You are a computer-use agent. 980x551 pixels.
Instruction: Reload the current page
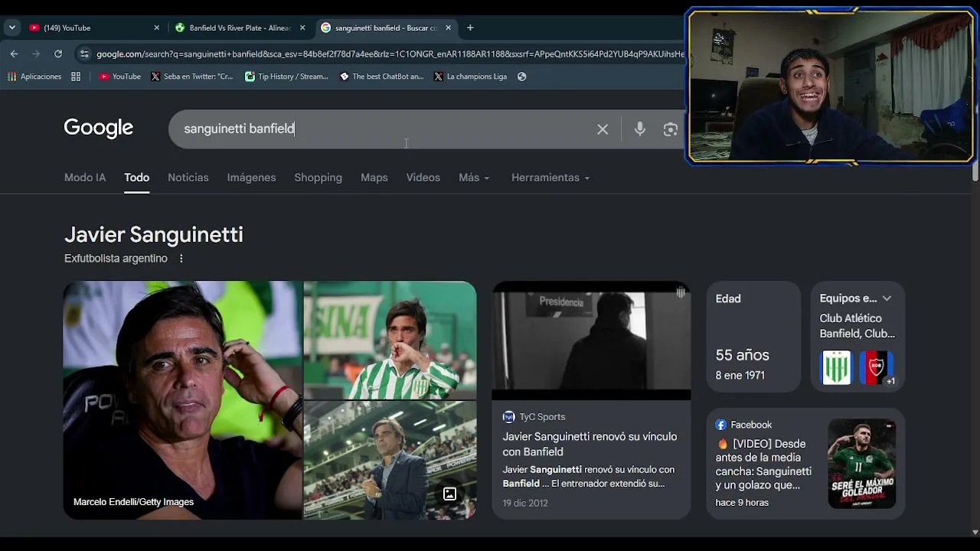(x=58, y=54)
